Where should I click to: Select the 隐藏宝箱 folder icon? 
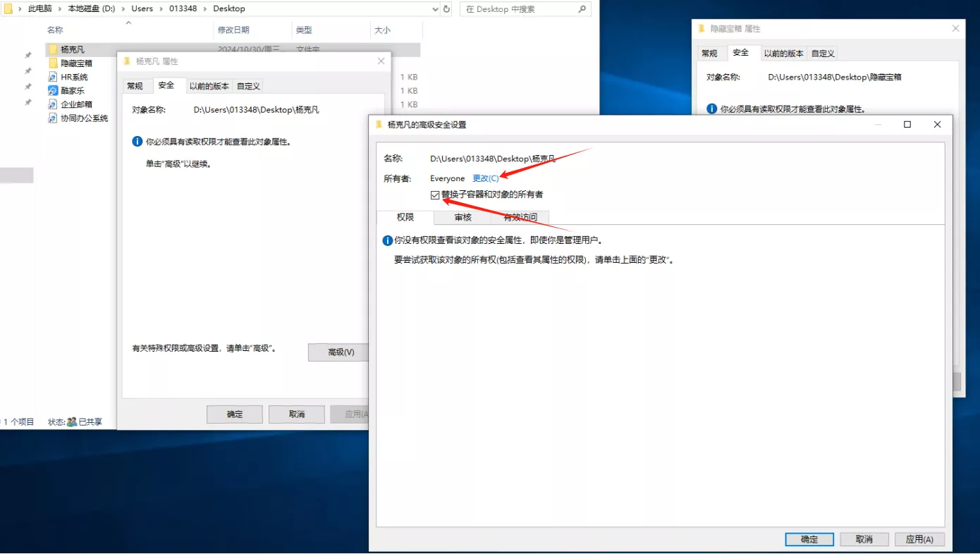[53, 63]
